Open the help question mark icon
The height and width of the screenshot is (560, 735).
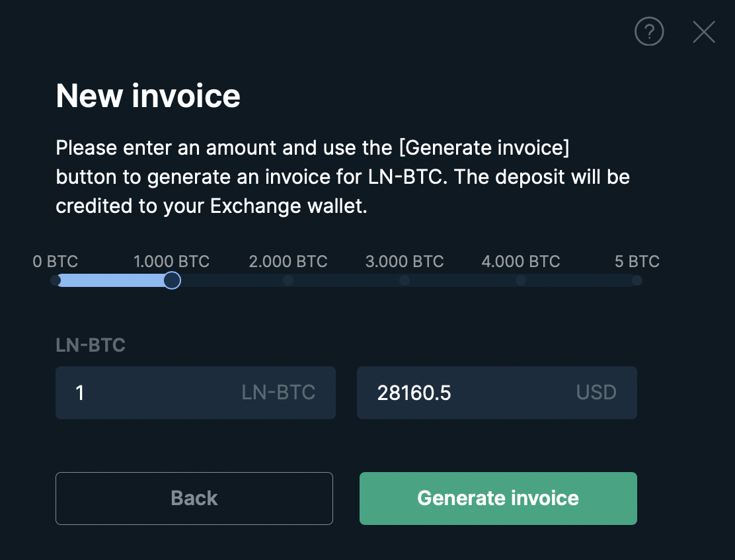pos(649,32)
